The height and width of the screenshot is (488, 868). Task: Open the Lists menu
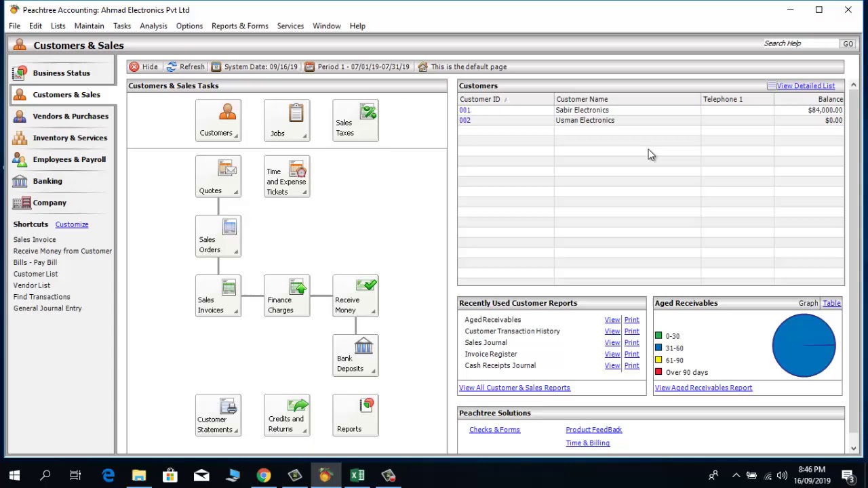pos(58,26)
